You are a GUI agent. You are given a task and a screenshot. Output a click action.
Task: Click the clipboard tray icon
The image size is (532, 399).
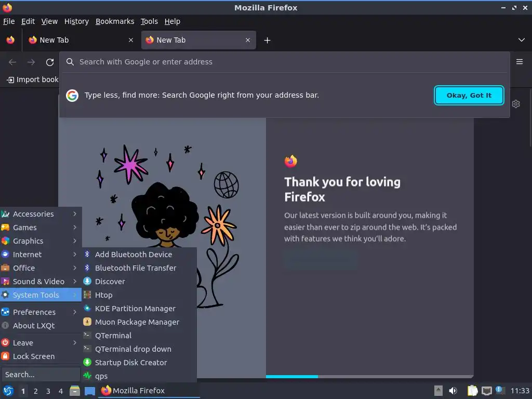coord(472,391)
